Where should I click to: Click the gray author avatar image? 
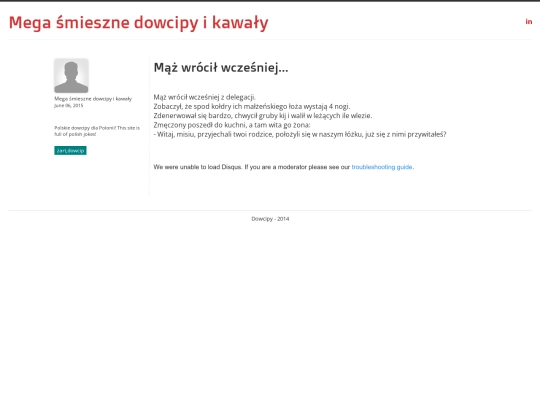pyautogui.click(x=71, y=76)
